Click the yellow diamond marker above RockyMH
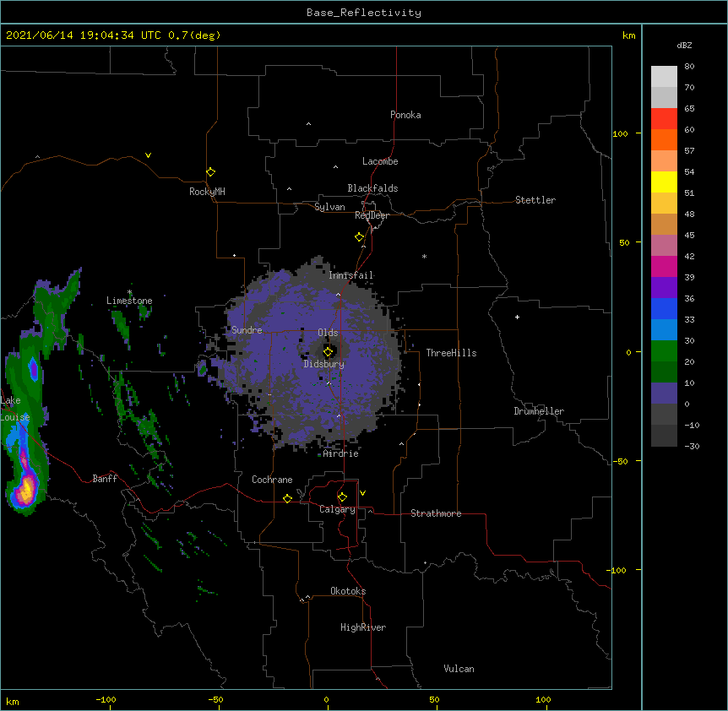 coord(210,172)
